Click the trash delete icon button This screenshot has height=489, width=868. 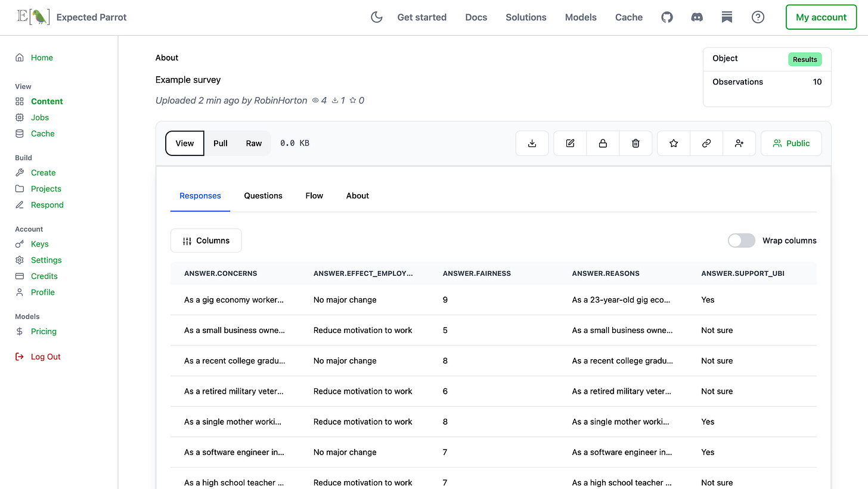[635, 143]
